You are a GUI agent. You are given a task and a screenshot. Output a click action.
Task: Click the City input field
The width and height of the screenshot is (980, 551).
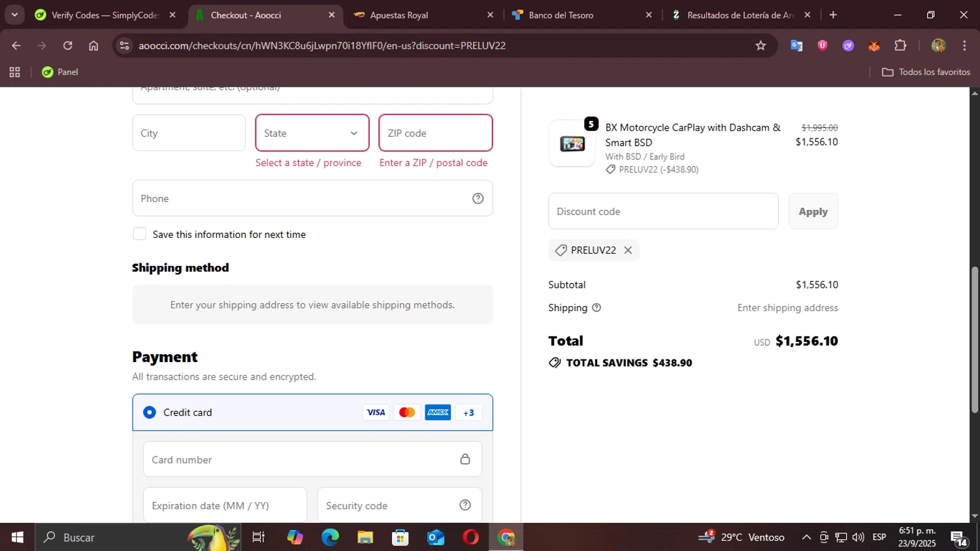click(x=189, y=133)
